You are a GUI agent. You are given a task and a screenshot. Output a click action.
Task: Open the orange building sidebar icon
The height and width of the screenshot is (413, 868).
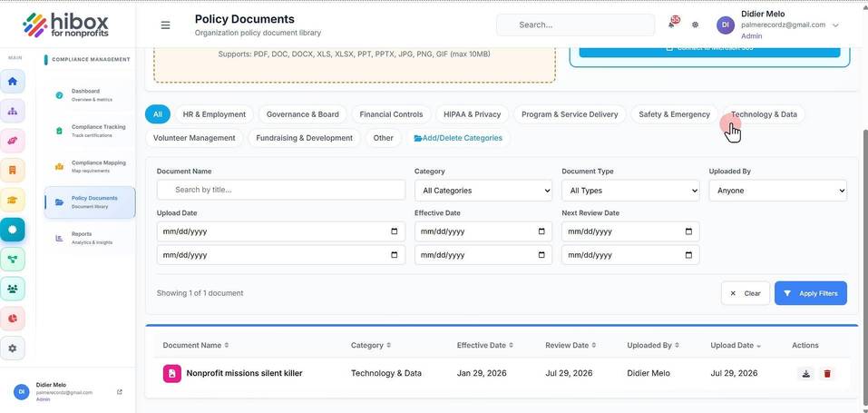click(x=12, y=170)
